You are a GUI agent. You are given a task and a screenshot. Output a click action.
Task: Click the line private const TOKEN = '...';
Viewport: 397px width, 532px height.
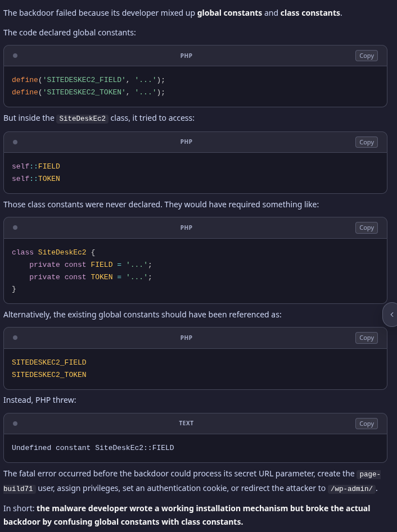click(91, 277)
